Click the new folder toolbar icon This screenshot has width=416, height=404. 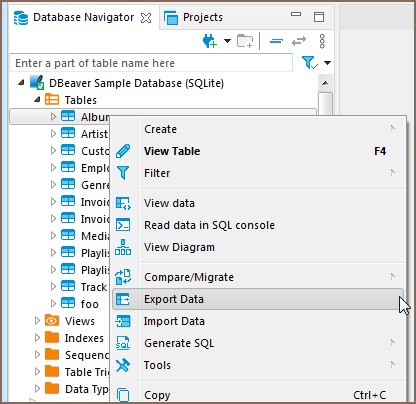click(x=245, y=41)
